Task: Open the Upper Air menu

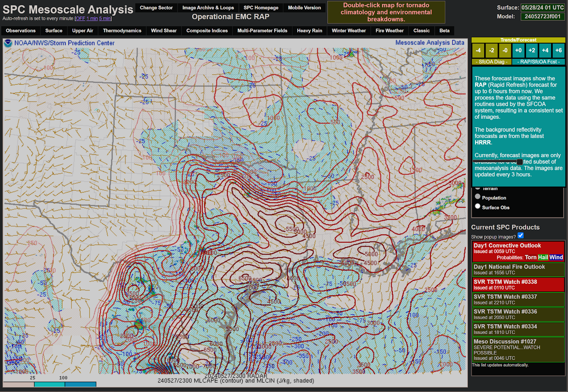Action: [82, 31]
